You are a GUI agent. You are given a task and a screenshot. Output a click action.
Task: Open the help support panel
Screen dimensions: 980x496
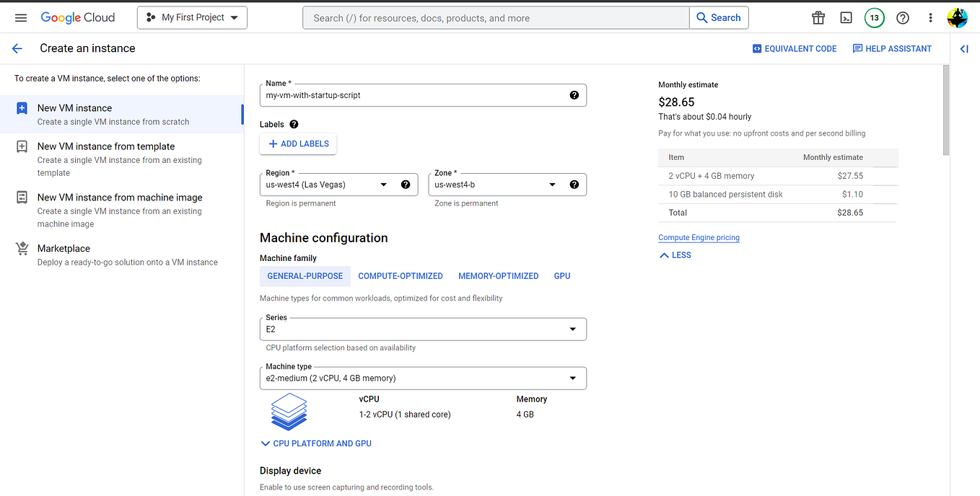click(x=902, y=17)
